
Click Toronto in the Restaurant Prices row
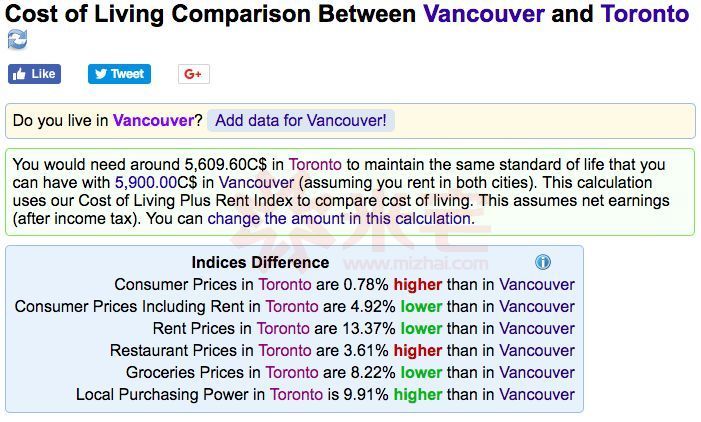pos(285,350)
